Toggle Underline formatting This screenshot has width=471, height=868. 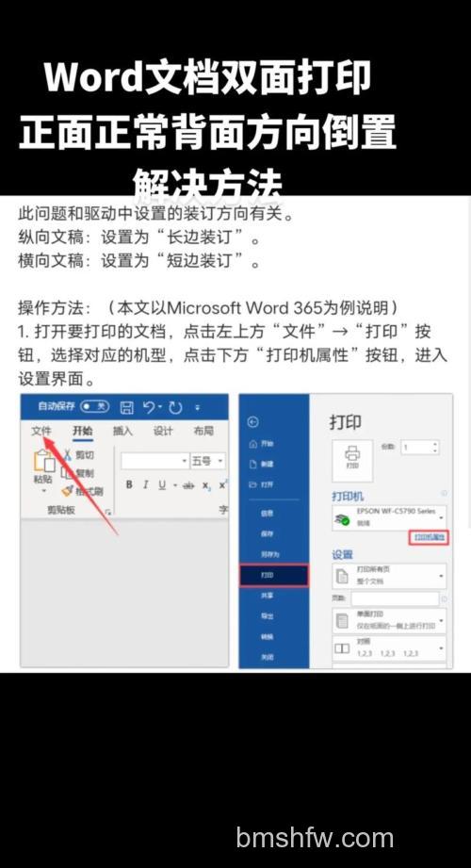[x=162, y=485]
